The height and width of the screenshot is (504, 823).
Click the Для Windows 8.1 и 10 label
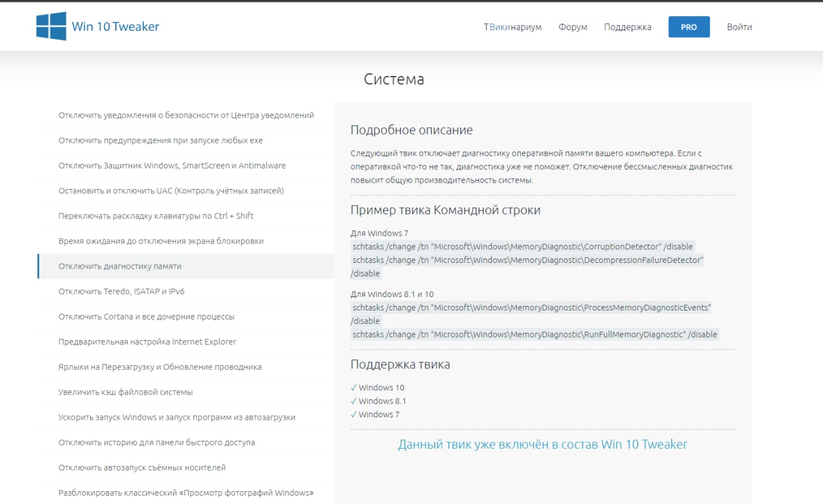pos(392,294)
